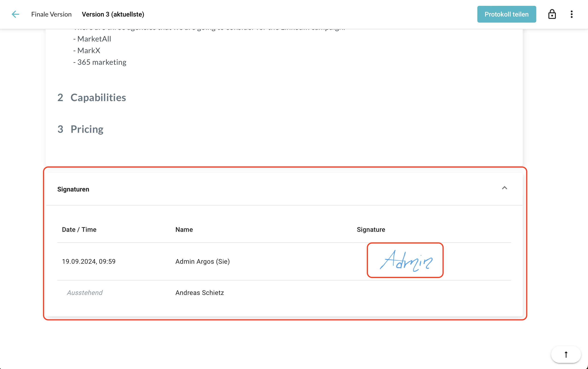
Task: Click the 365 marketing list line
Action: (102, 62)
